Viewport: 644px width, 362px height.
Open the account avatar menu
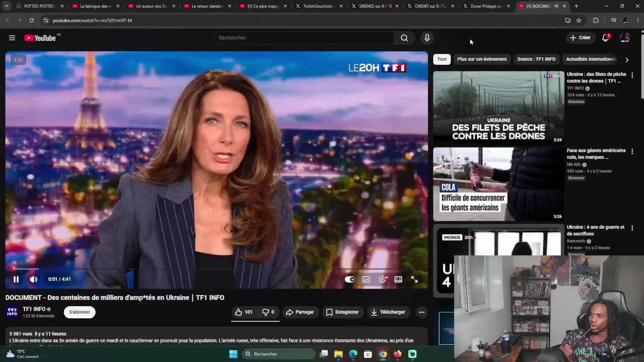point(624,38)
